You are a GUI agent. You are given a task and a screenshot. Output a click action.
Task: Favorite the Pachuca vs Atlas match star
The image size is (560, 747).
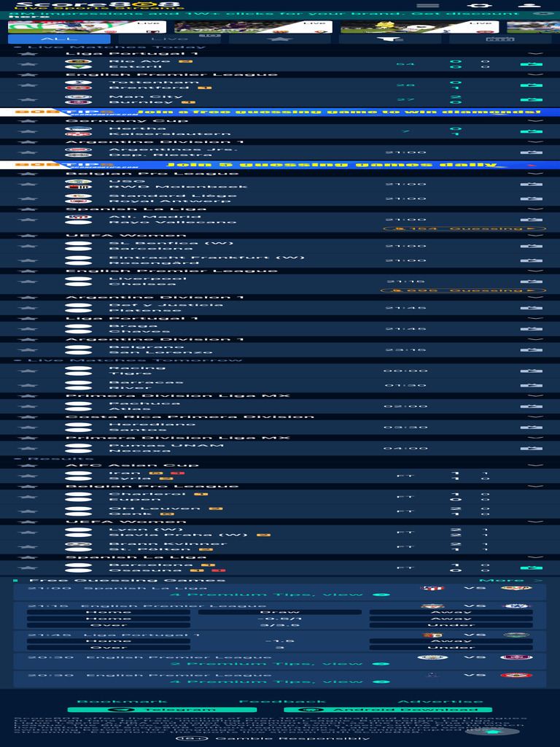(x=29, y=406)
